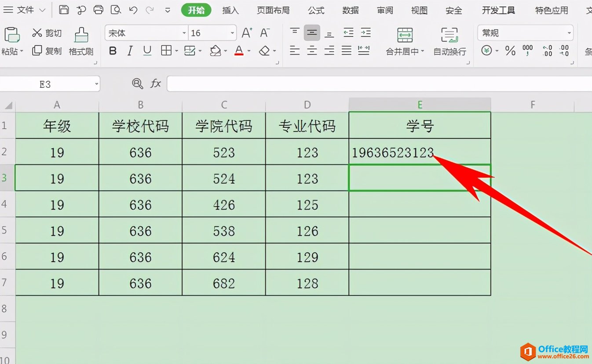Image resolution: width=592 pixels, height=364 pixels.
Task: Expand the 粘贴 paste options arrow
Action: (x=21, y=51)
